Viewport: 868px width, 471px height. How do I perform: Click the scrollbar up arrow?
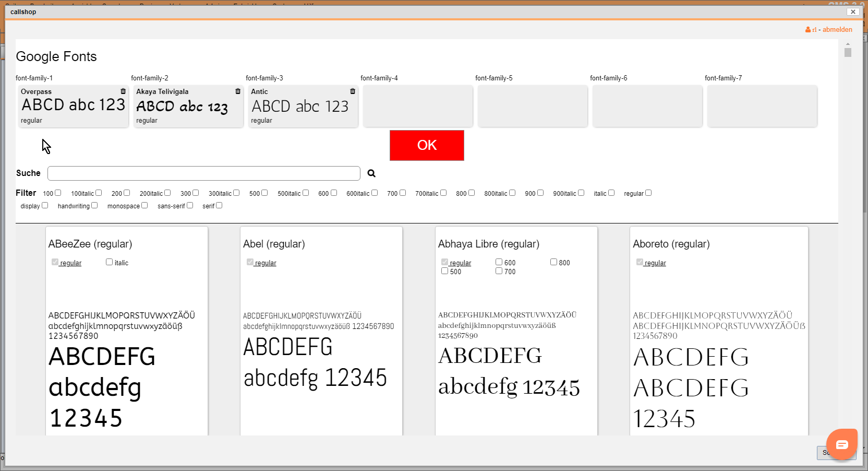pyautogui.click(x=848, y=44)
